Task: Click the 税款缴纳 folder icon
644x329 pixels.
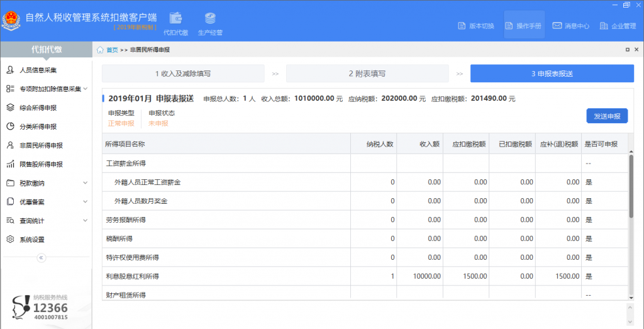Action: (x=10, y=183)
